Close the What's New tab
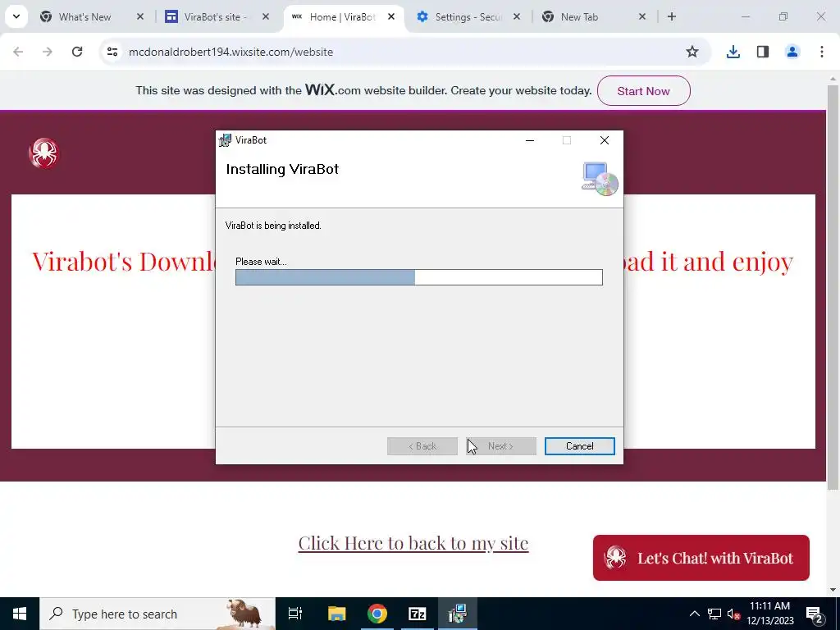The height and width of the screenshot is (630, 840). click(x=140, y=16)
